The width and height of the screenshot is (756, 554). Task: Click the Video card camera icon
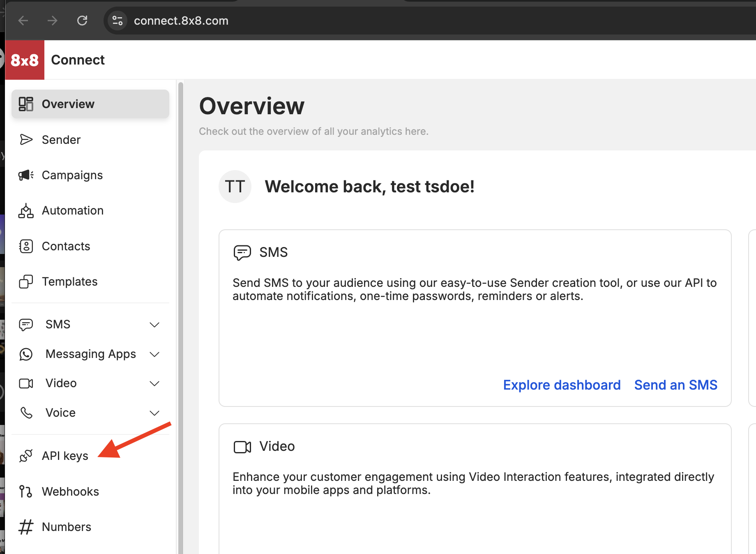242,447
